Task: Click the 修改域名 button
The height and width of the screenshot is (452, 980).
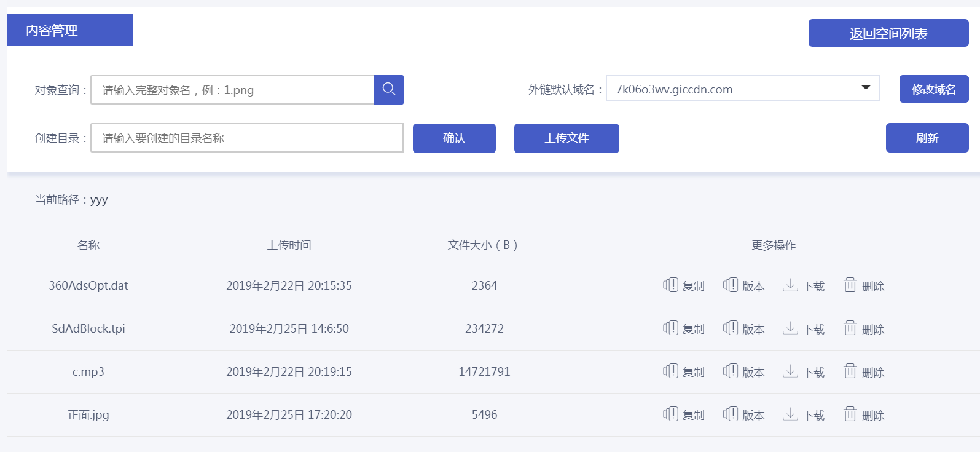Action: (x=934, y=89)
